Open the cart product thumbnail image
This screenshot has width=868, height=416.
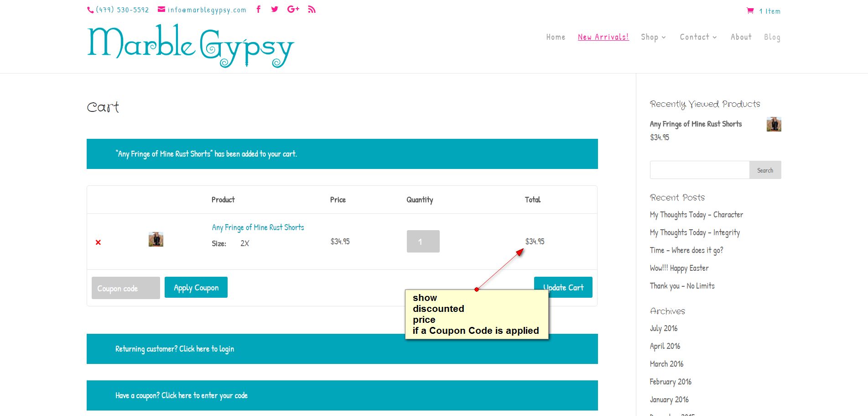tap(156, 239)
